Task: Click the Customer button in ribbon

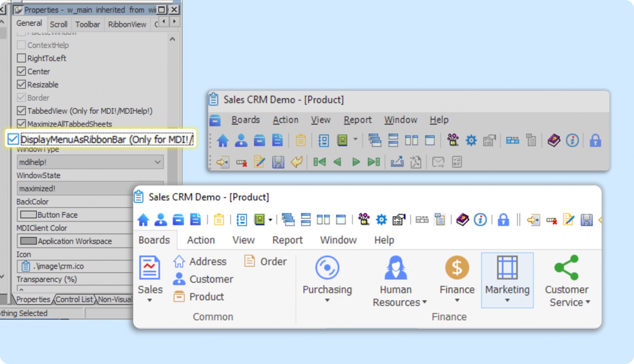Action: click(203, 279)
